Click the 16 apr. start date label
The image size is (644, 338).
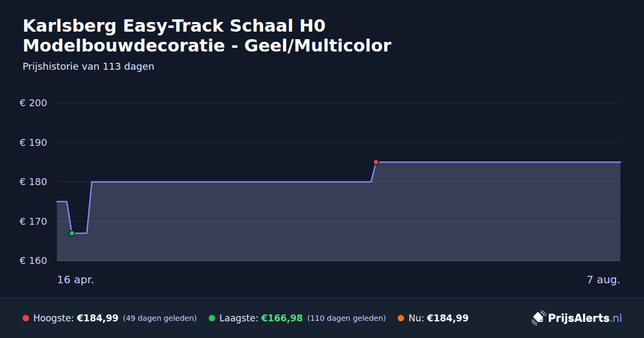click(x=76, y=280)
